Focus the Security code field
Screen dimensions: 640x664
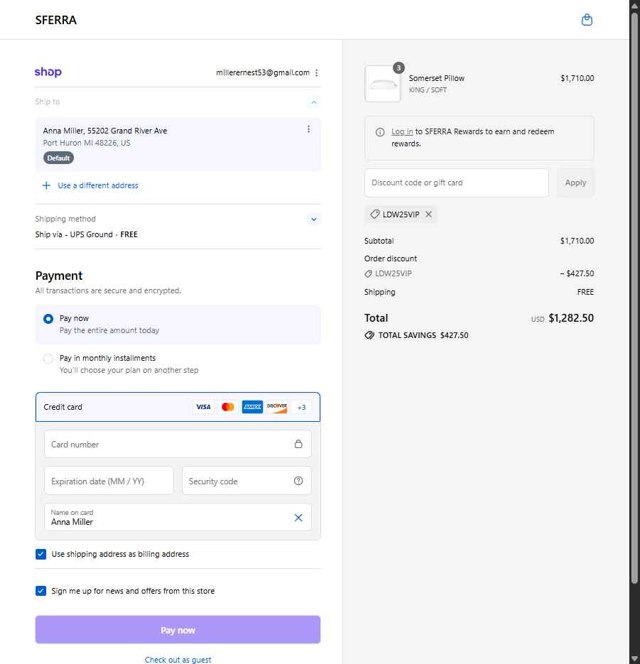coord(247,481)
